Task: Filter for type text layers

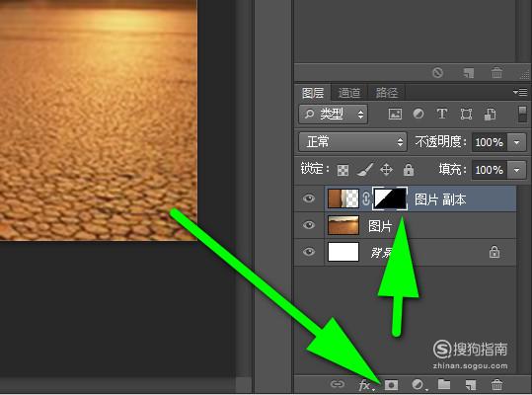Action: coord(442,114)
